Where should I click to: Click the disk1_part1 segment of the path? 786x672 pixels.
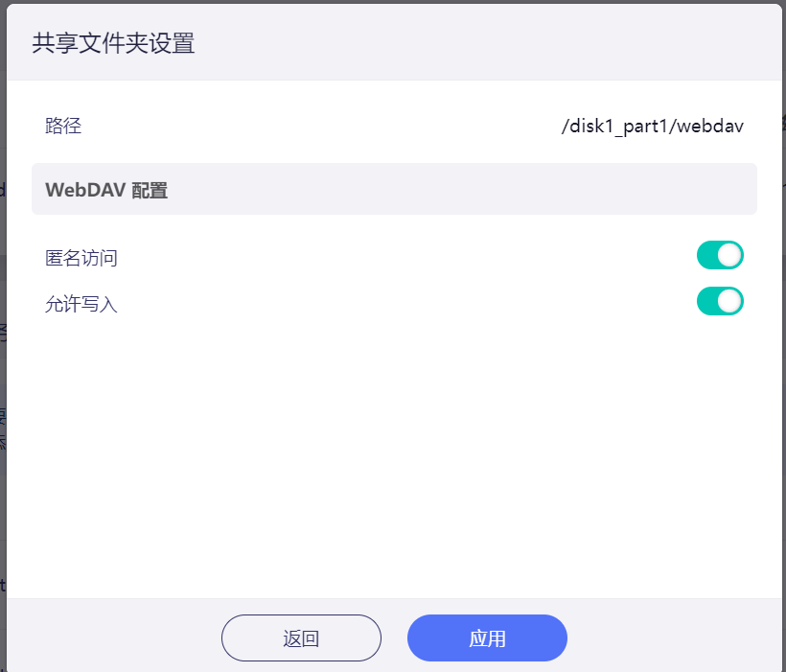point(619,126)
